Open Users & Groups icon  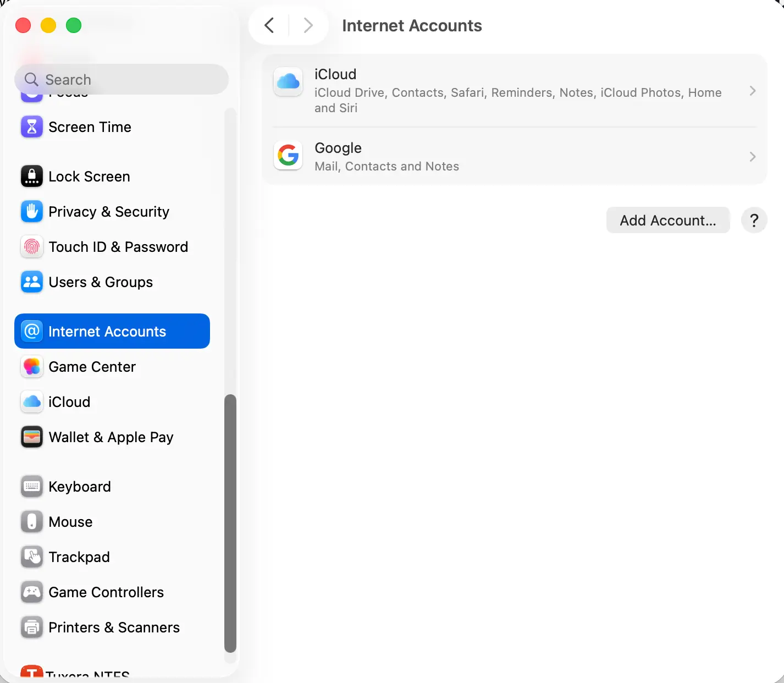coord(32,282)
